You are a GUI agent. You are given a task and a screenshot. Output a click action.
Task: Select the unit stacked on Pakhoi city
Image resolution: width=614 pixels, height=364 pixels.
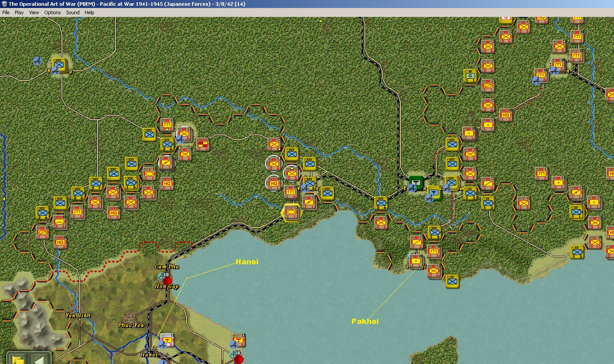[417, 261]
